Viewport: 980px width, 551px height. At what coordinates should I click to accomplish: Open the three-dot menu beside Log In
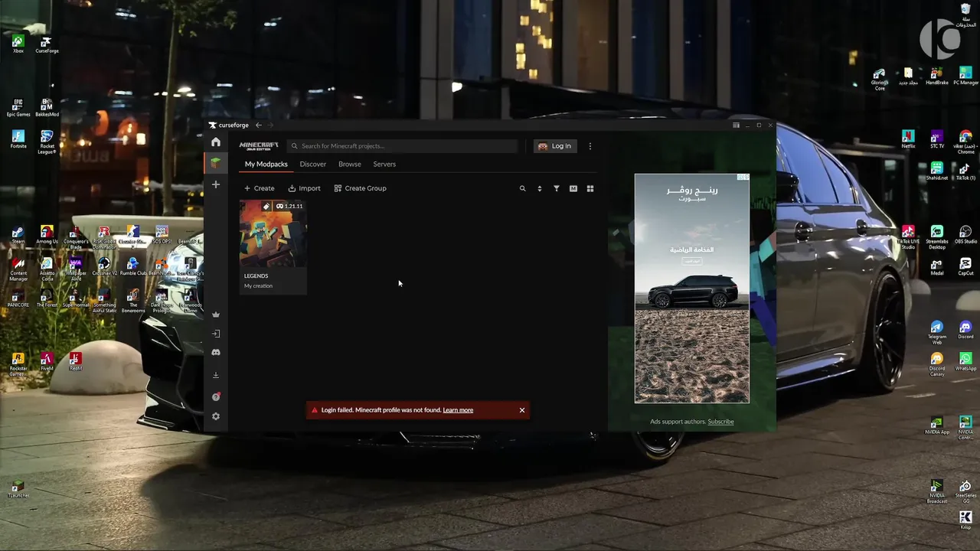point(590,146)
